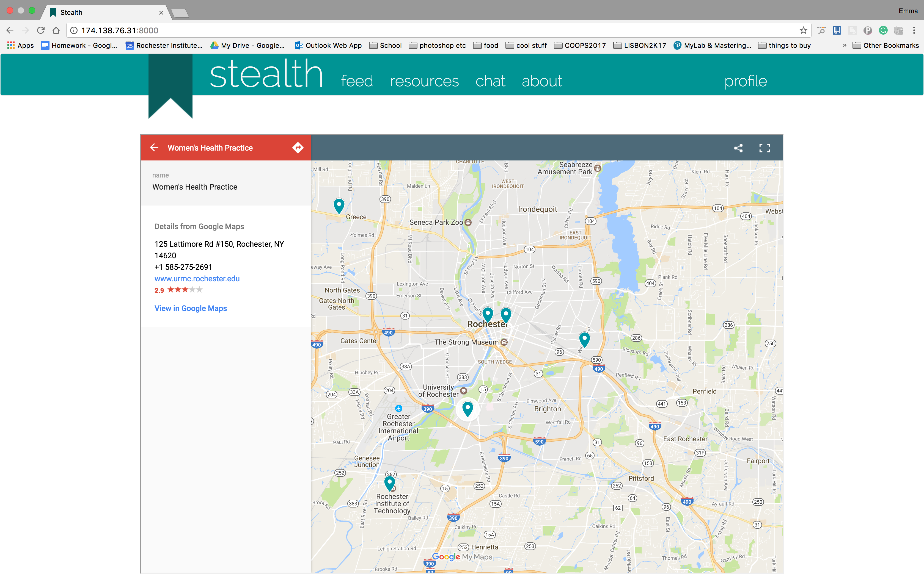Click the back arrow in the red header
Viewport: 924px width, 577px height.
pos(154,148)
